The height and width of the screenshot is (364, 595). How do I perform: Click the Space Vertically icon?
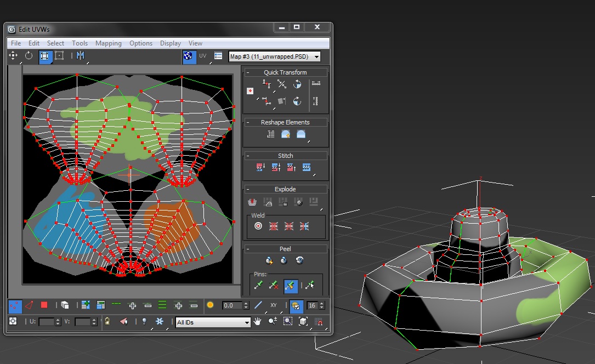[315, 101]
